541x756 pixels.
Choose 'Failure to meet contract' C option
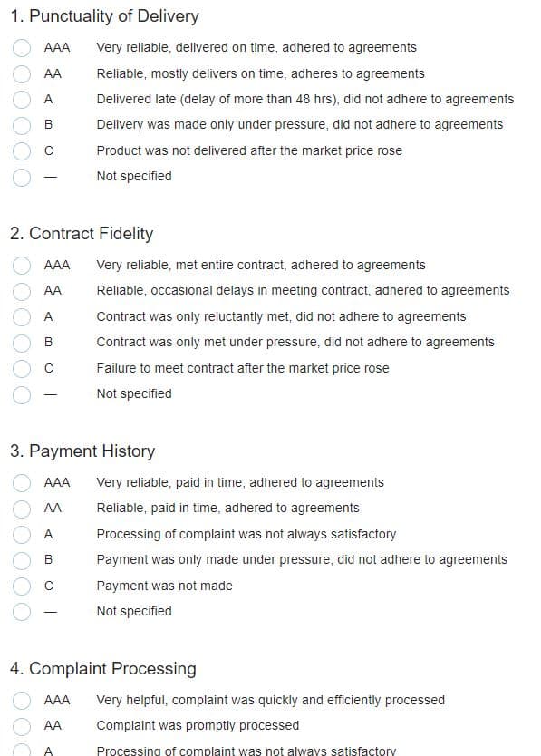pos(22,368)
